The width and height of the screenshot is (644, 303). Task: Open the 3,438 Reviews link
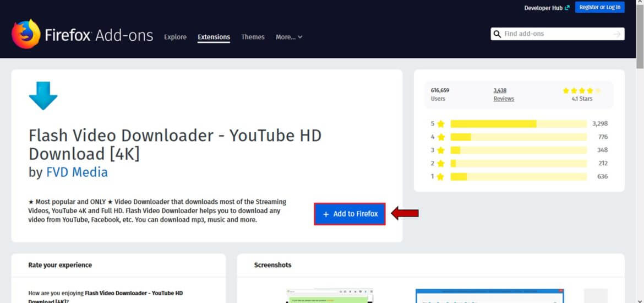click(x=504, y=95)
